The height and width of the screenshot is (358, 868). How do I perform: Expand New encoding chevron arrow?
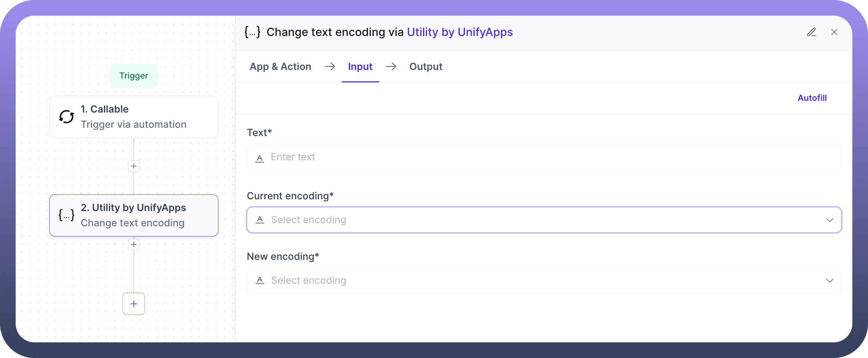click(x=830, y=281)
